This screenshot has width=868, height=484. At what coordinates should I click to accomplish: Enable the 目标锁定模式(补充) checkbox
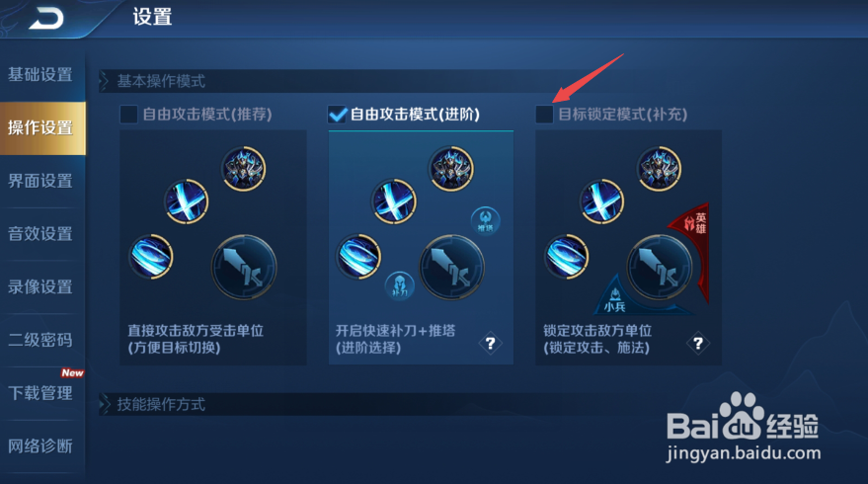[544, 115]
